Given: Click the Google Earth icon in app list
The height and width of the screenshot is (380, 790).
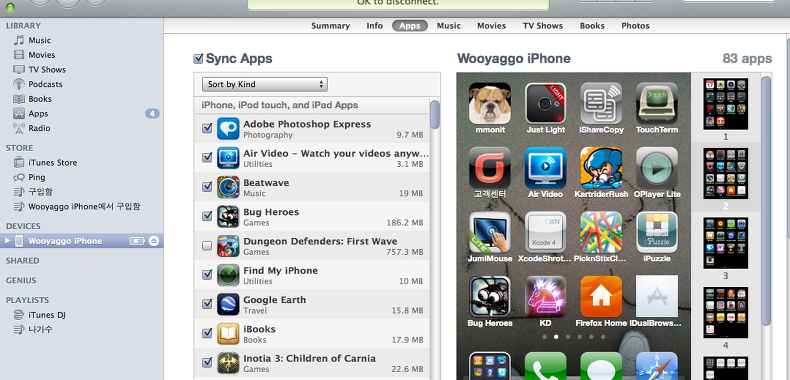Looking at the screenshot, I should pos(228,304).
